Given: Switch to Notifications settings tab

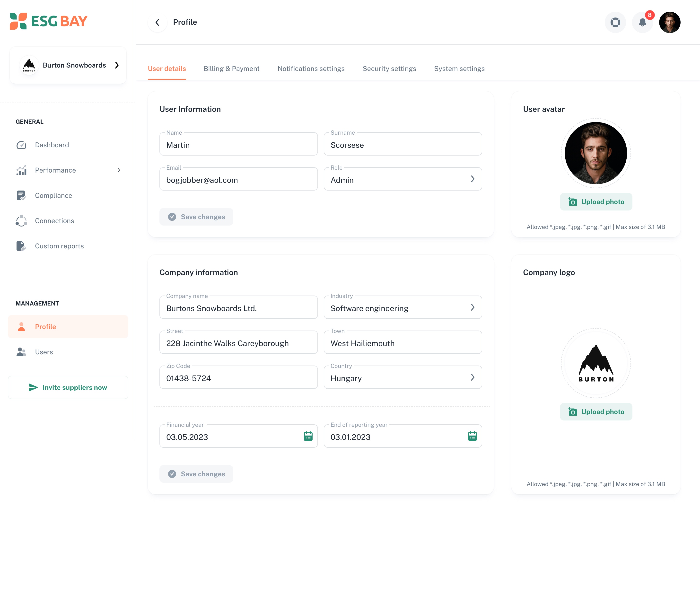Looking at the screenshot, I should click(x=311, y=69).
